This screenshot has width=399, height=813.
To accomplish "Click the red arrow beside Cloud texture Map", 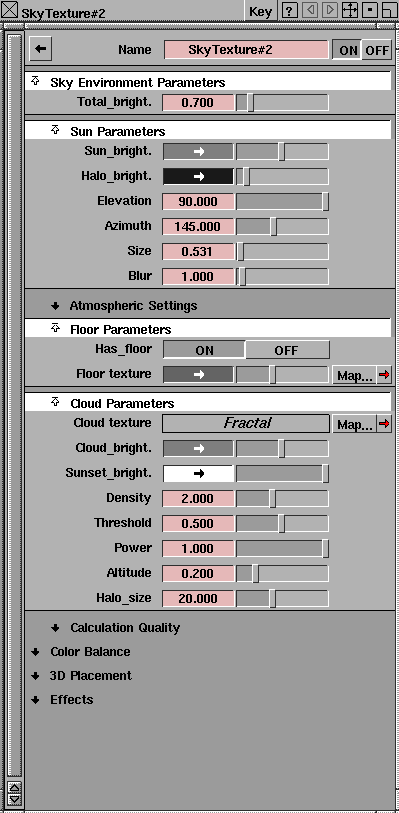I will coord(384,424).
